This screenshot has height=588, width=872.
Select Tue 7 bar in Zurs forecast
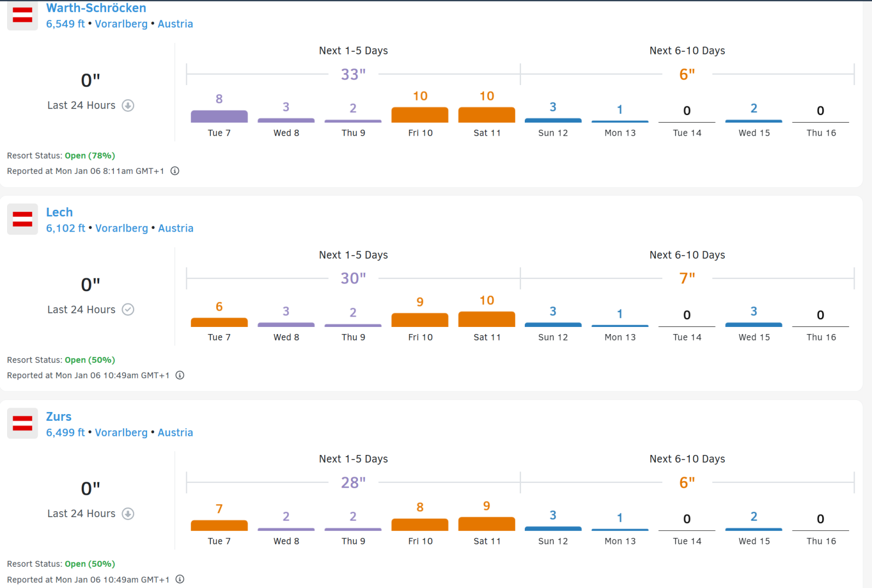219,525
